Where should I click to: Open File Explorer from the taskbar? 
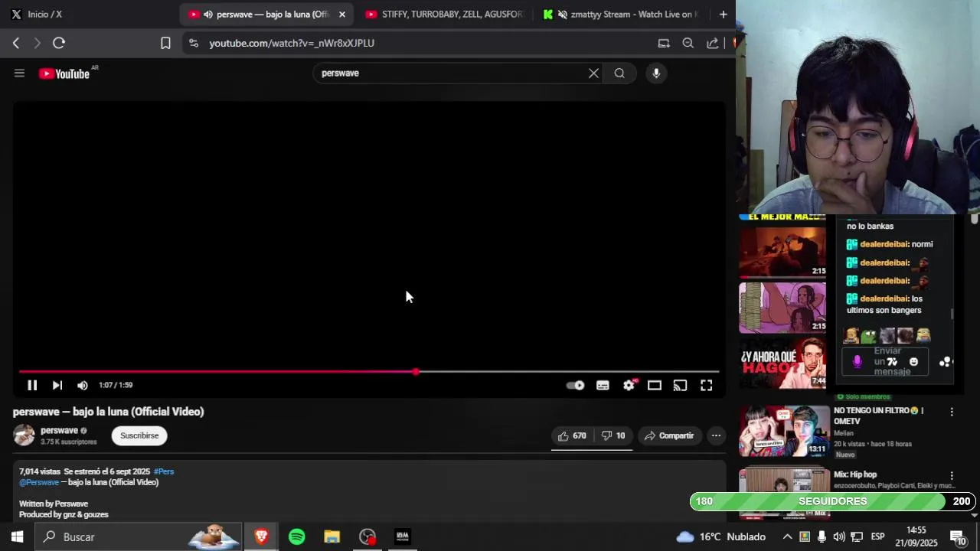(x=332, y=536)
